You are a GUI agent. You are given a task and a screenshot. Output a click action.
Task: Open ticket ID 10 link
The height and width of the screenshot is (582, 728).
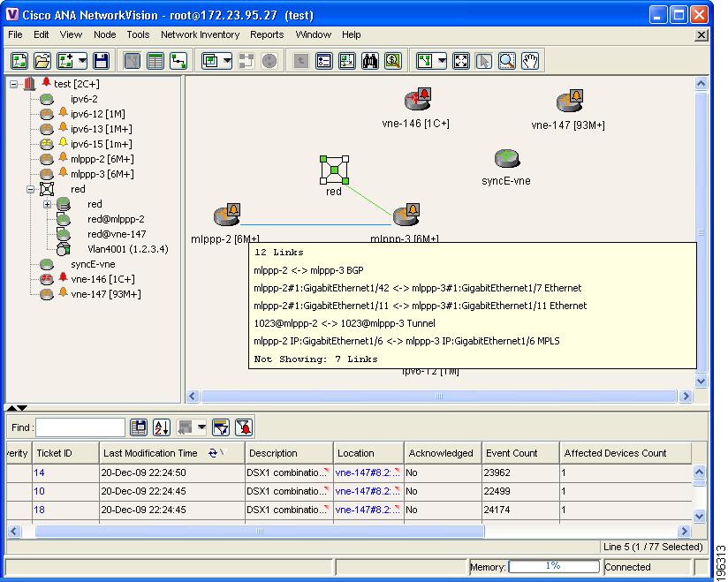tap(39, 492)
